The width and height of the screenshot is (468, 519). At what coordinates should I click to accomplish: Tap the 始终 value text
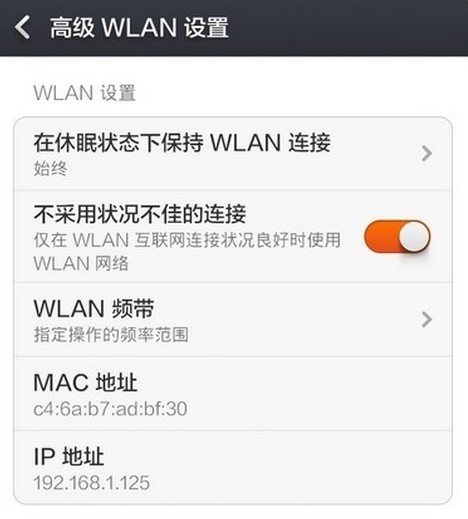(50, 169)
